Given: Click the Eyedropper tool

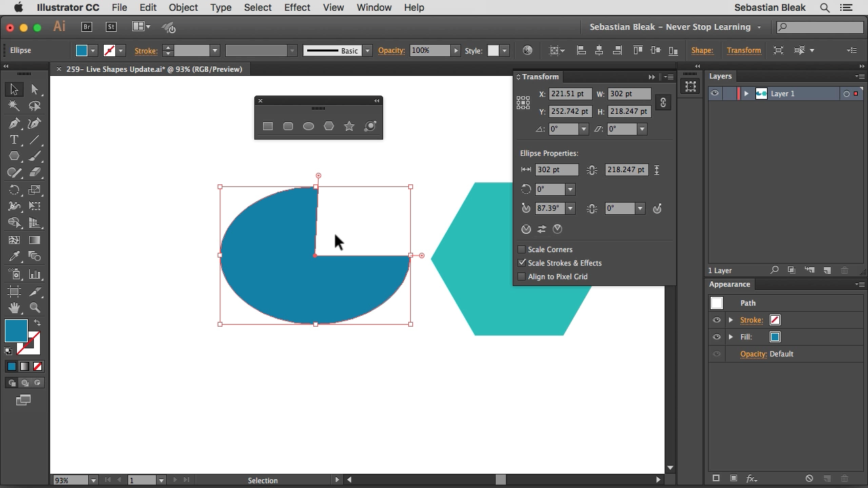Looking at the screenshot, I should (x=14, y=257).
